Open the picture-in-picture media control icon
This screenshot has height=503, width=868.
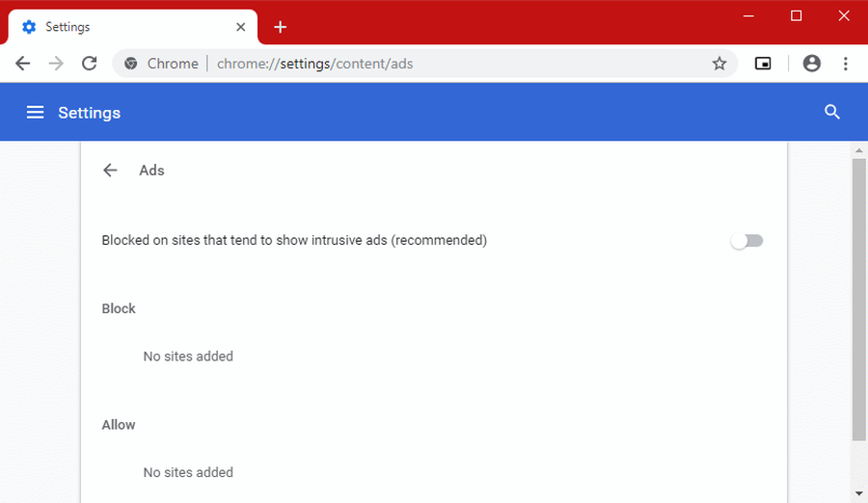click(763, 64)
